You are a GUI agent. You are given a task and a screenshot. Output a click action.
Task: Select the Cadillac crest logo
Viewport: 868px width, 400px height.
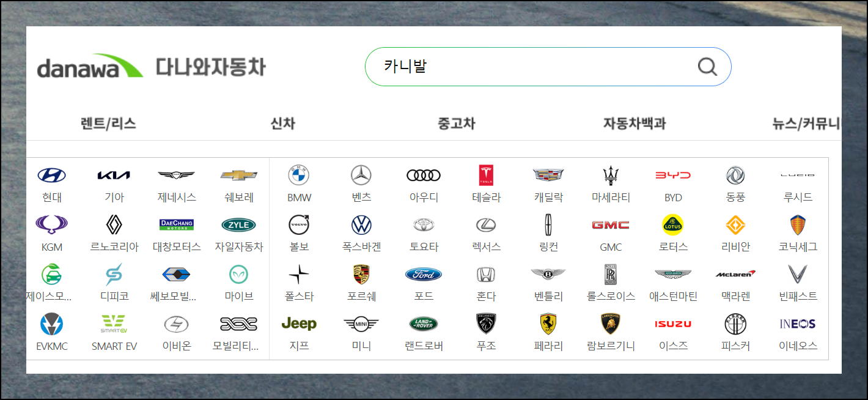click(x=548, y=176)
